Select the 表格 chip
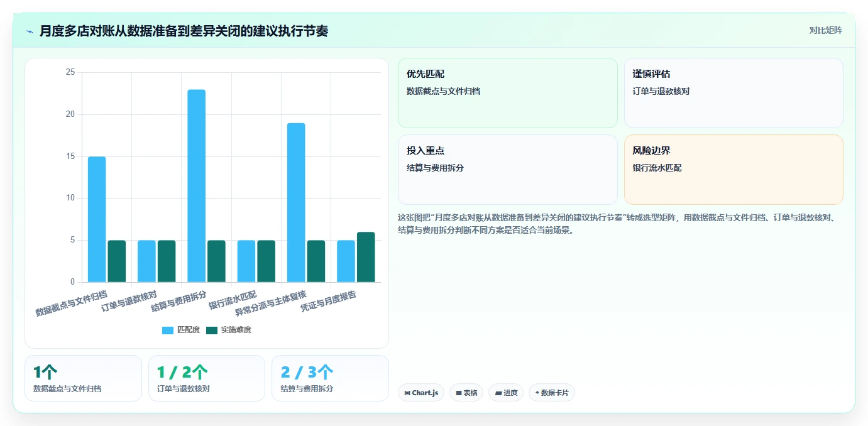 point(466,393)
